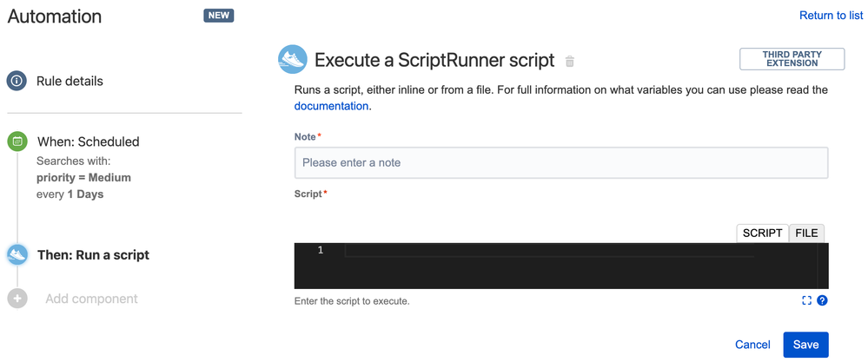The width and height of the screenshot is (868, 362).
Task: Select the When: Scheduled trigger
Action: [x=88, y=142]
